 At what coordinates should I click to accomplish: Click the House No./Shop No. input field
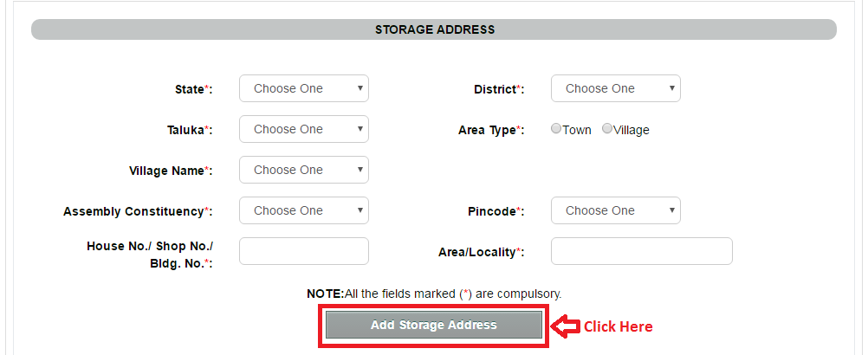click(x=303, y=251)
